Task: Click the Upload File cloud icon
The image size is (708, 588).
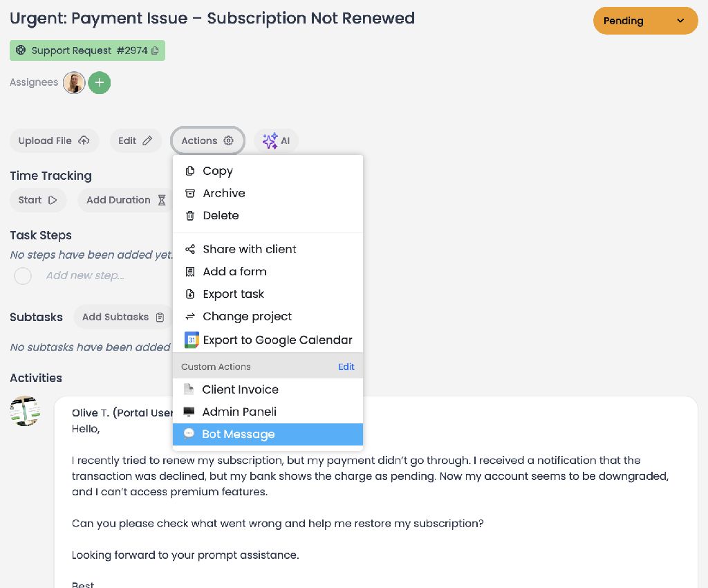Action: click(84, 140)
